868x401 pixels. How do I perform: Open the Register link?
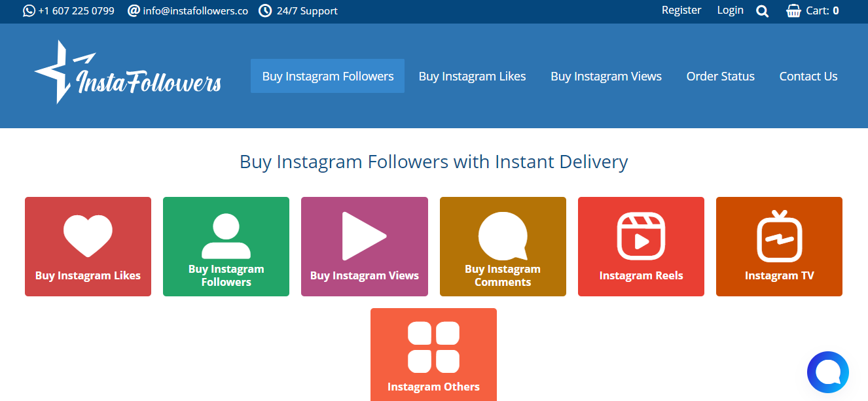pyautogui.click(x=681, y=10)
